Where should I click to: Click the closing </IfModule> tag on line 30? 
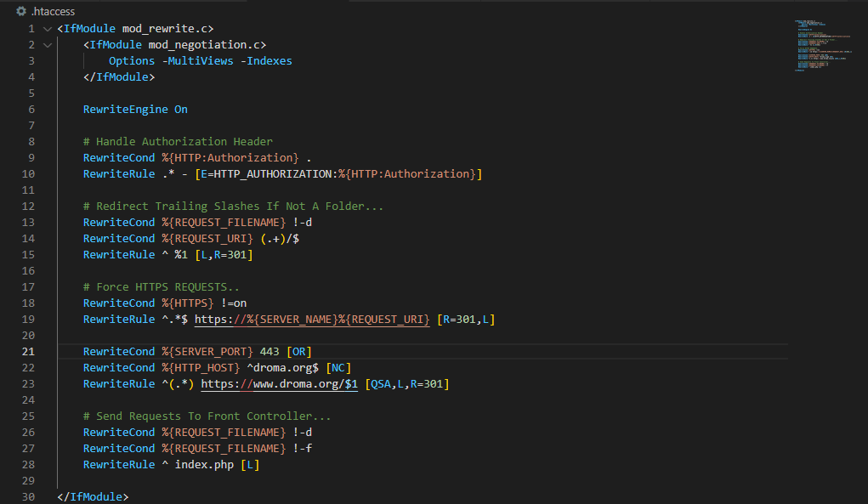(x=93, y=497)
